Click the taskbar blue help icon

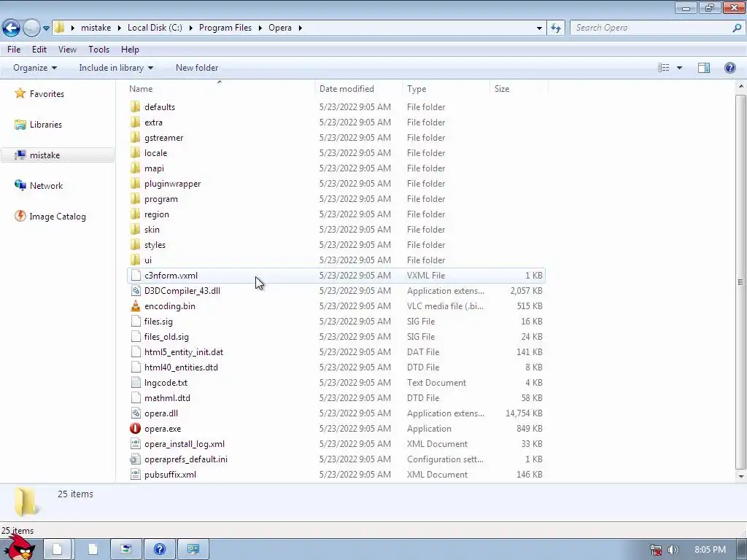160,549
